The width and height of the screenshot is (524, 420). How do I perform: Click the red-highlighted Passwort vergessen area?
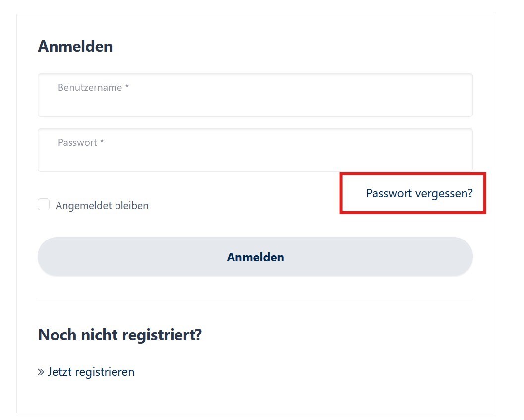(412, 193)
